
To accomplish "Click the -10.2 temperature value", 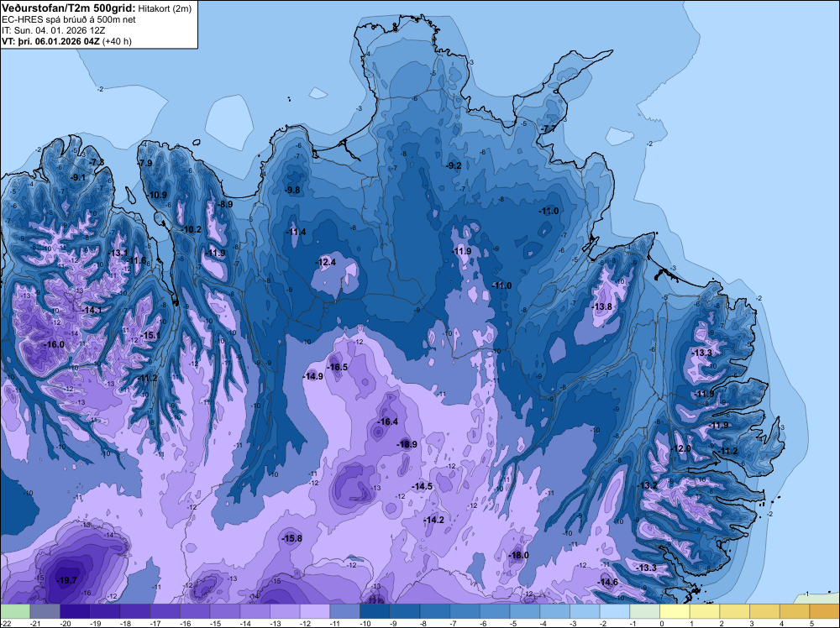I will pos(190,230).
